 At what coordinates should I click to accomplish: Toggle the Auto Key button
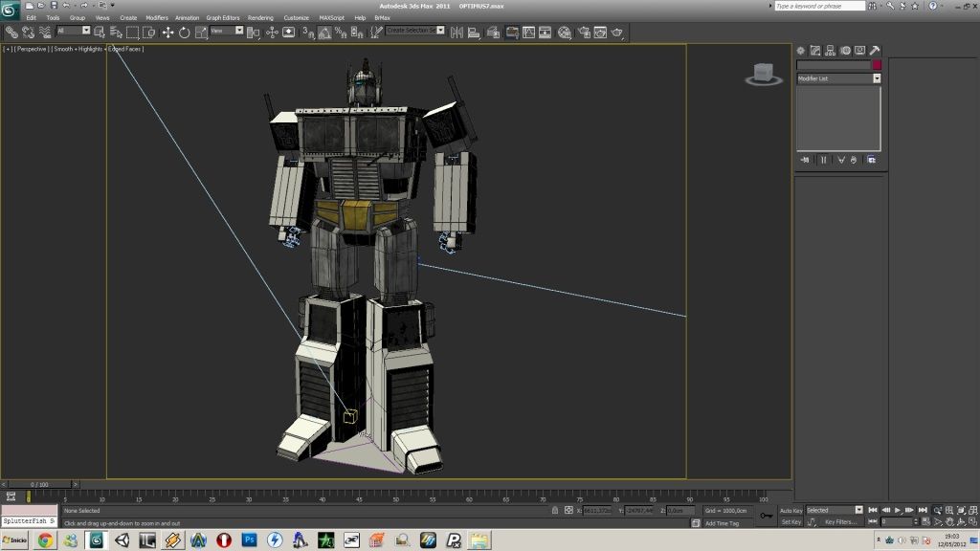point(791,511)
